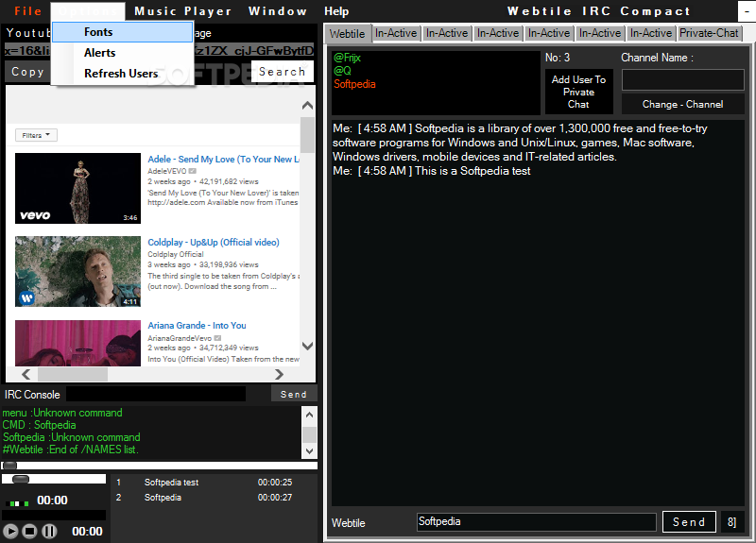Select user @Q in user list
The image size is (756, 543).
pos(342,71)
